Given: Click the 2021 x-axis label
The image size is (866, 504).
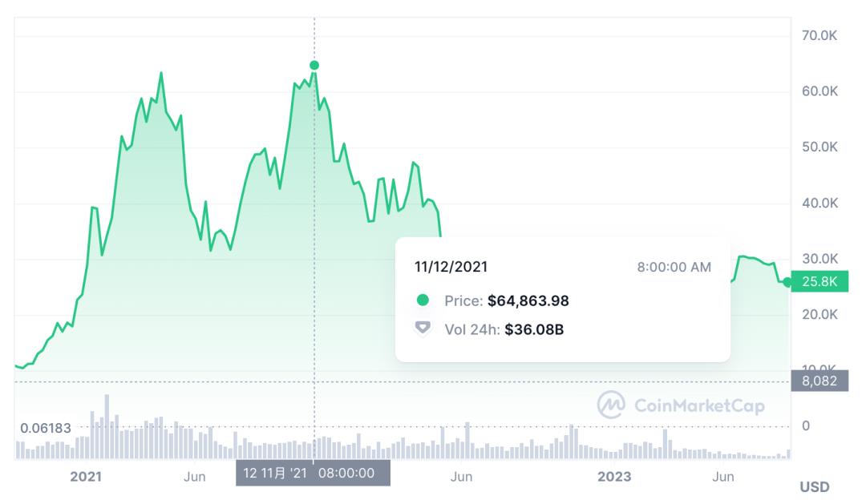Looking at the screenshot, I should tap(86, 477).
